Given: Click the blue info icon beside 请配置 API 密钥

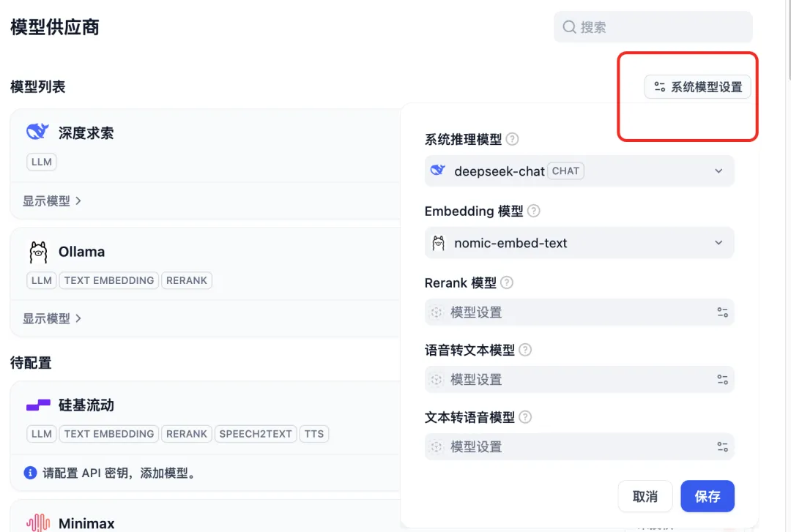Looking at the screenshot, I should click(x=30, y=473).
